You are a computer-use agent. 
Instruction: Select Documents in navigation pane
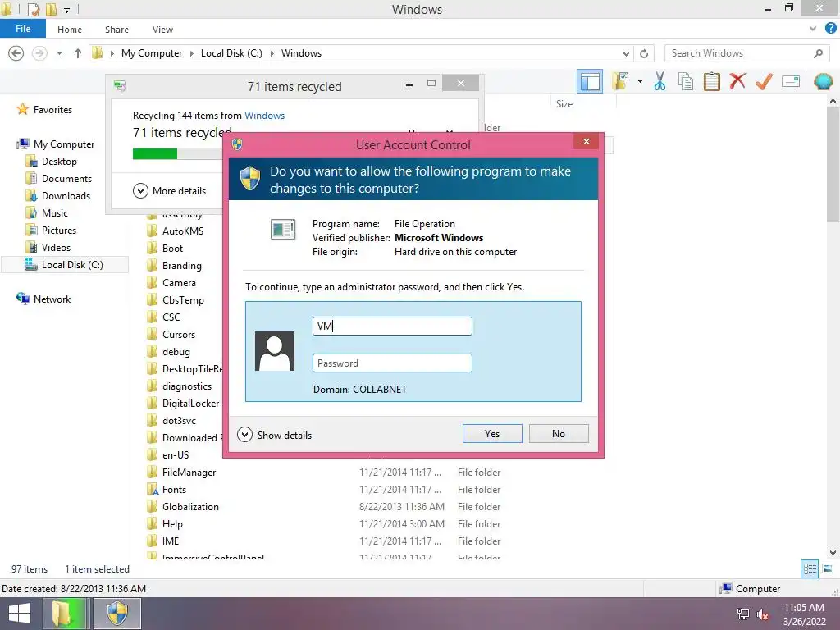click(x=59, y=178)
